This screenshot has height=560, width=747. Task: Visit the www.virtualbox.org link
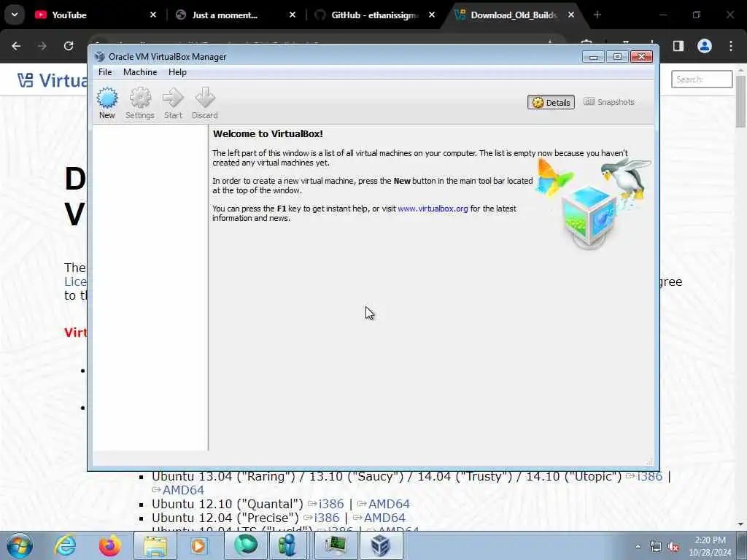pos(433,209)
